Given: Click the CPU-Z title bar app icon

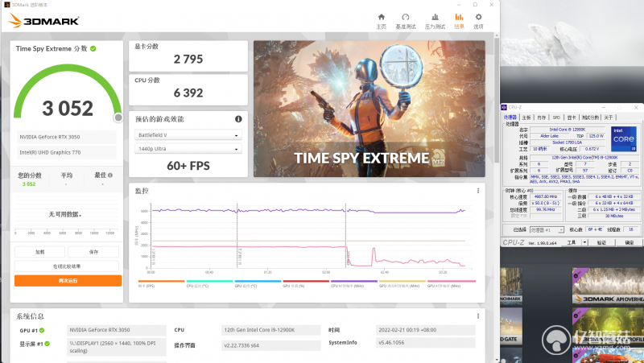Looking at the screenshot, I should (505, 108).
